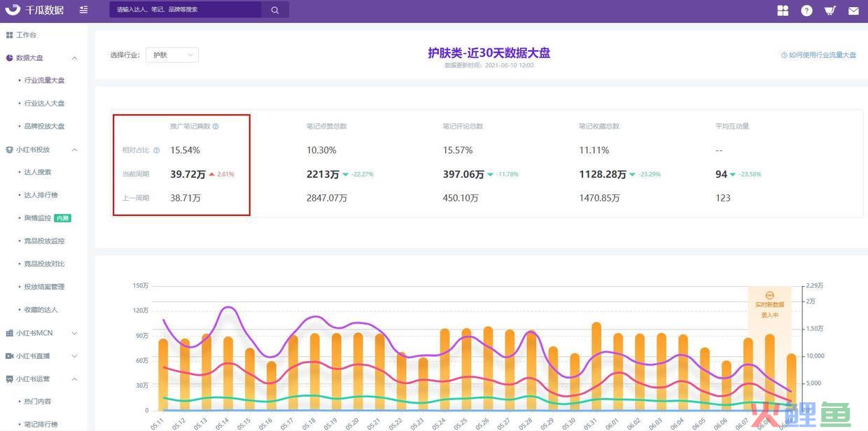Click the green down-arrow beside -11.78%
Viewport: 868px width, 431px height.
(490, 174)
